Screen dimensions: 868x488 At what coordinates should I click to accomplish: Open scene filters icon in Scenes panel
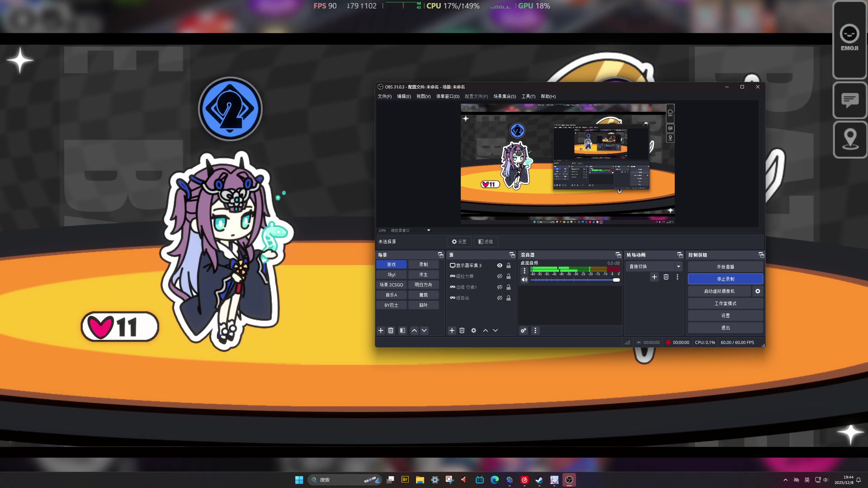point(402,330)
